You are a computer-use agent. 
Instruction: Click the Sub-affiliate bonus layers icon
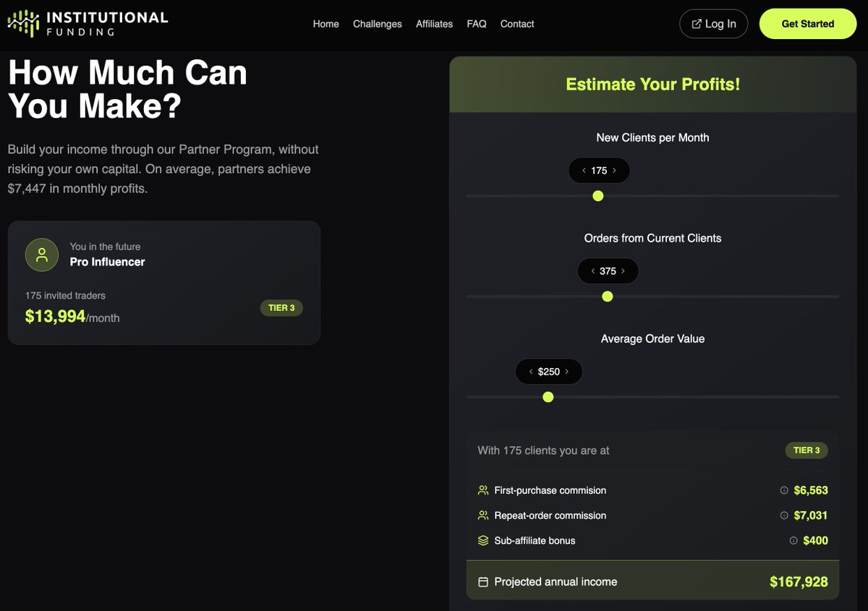[x=483, y=540]
